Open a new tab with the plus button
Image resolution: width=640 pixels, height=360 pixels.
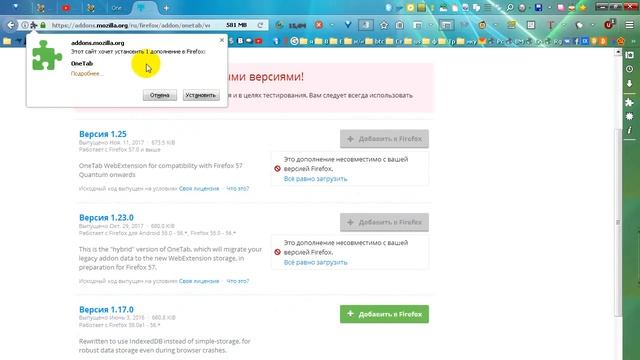click(166, 8)
